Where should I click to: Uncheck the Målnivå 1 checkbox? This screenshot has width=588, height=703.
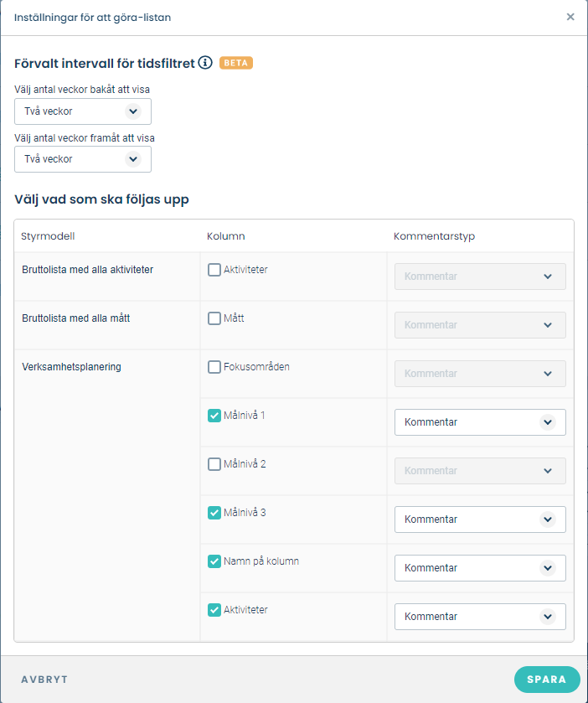tap(214, 416)
